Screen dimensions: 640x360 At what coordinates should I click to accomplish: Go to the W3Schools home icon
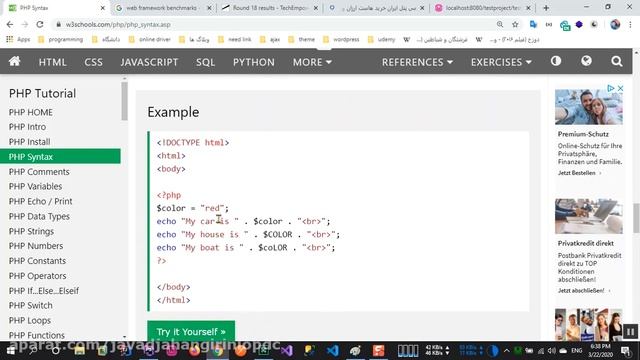[15, 62]
